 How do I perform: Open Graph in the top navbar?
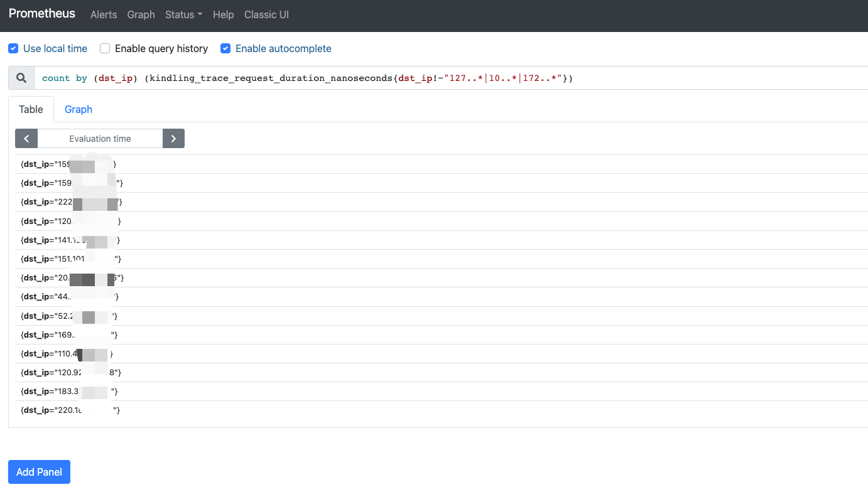[x=141, y=15]
